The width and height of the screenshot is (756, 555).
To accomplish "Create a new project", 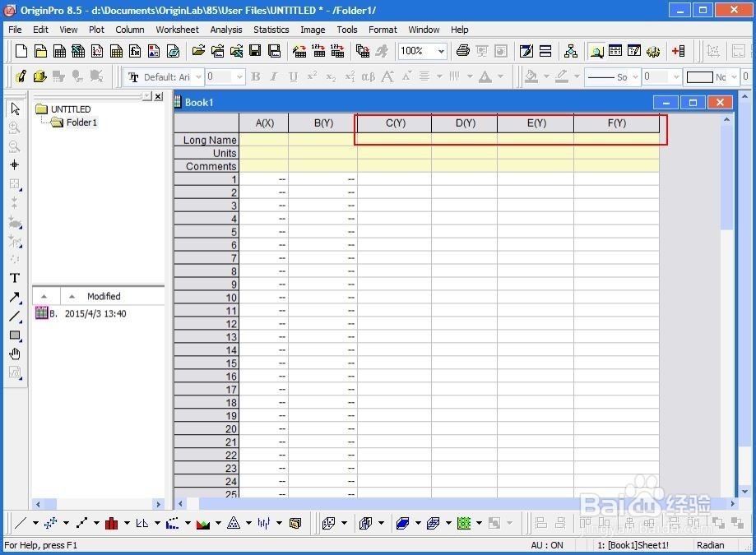I will 21,51.
